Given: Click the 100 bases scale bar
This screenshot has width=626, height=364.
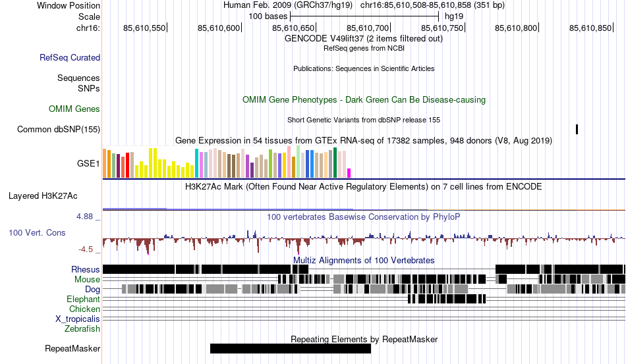Looking at the screenshot, I should point(364,16).
